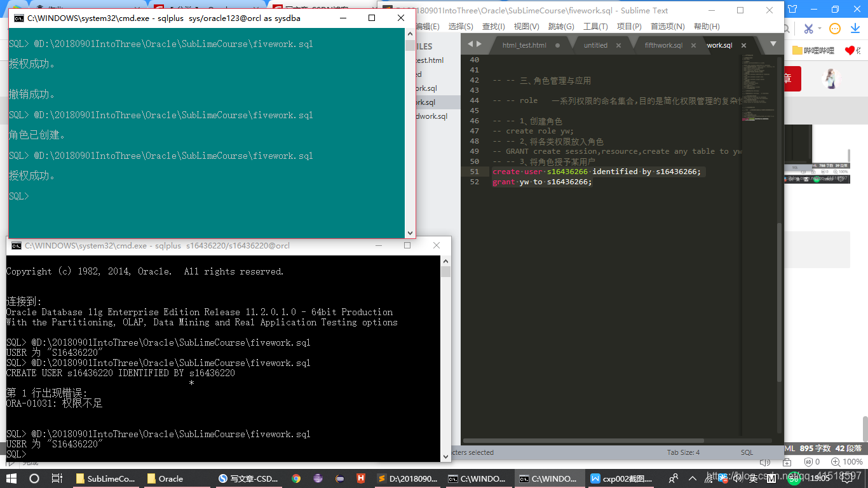Click the unsaved dot on html_test.html tab
The width and height of the screenshot is (868, 488).
pos(558,45)
